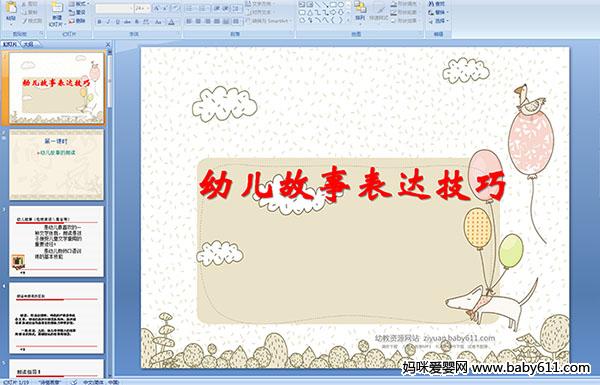
Task: Open the font size dropdown showing 24
Action: pos(142,8)
